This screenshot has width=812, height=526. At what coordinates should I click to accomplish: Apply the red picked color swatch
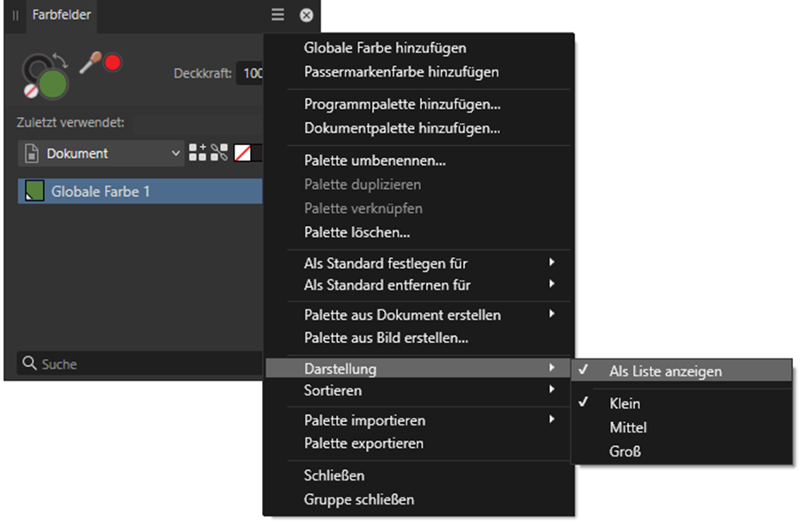pos(113,62)
